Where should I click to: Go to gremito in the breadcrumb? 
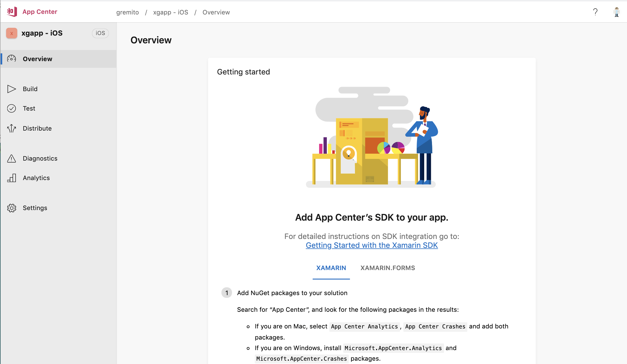pyautogui.click(x=127, y=12)
